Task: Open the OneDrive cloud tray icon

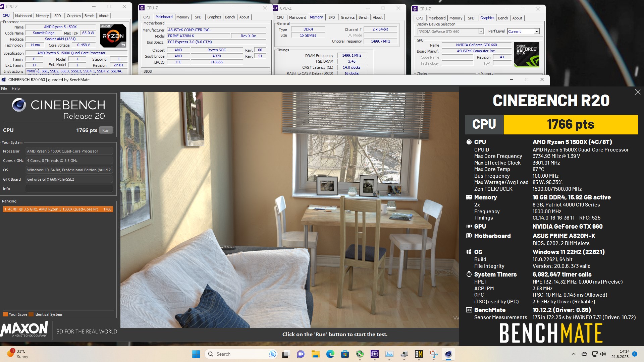Action: pos(584,354)
